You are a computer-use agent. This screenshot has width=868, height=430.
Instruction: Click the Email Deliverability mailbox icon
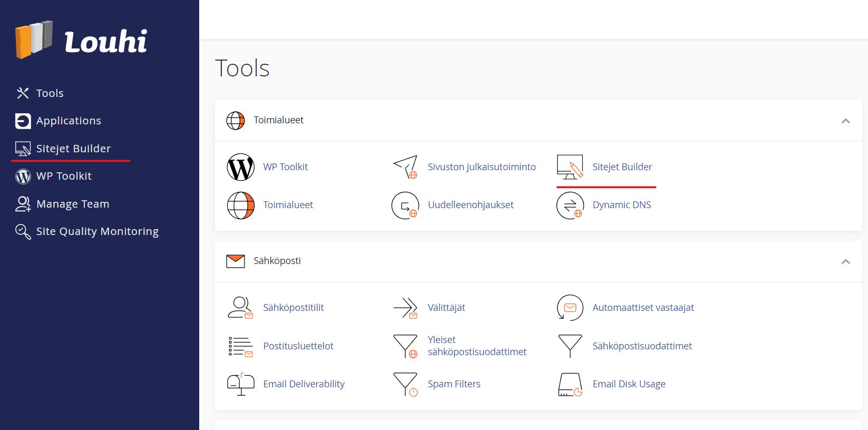[240, 384]
